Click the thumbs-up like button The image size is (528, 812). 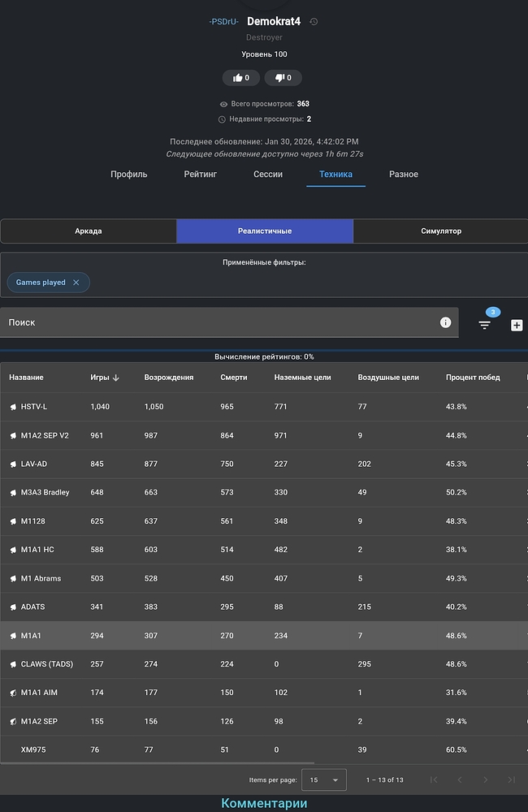(x=240, y=78)
